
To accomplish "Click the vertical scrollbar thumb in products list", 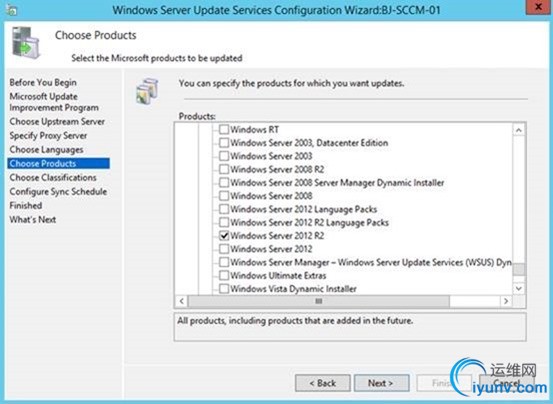I will (x=518, y=269).
